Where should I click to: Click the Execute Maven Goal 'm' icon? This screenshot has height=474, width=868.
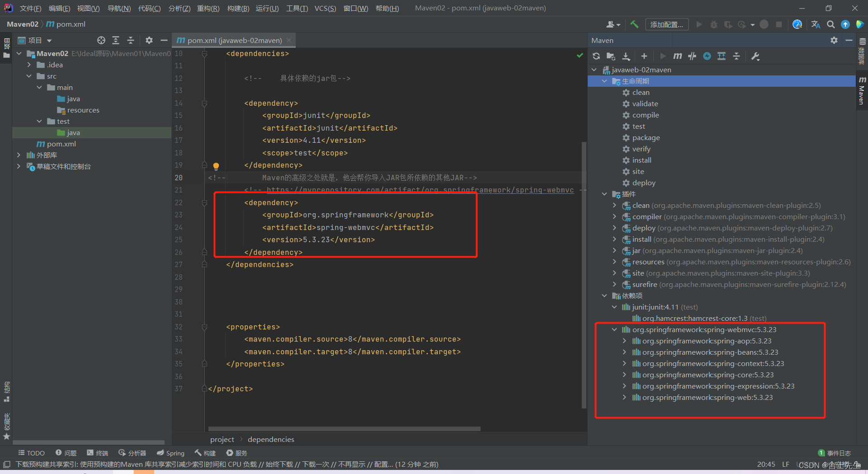coord(677,56)
